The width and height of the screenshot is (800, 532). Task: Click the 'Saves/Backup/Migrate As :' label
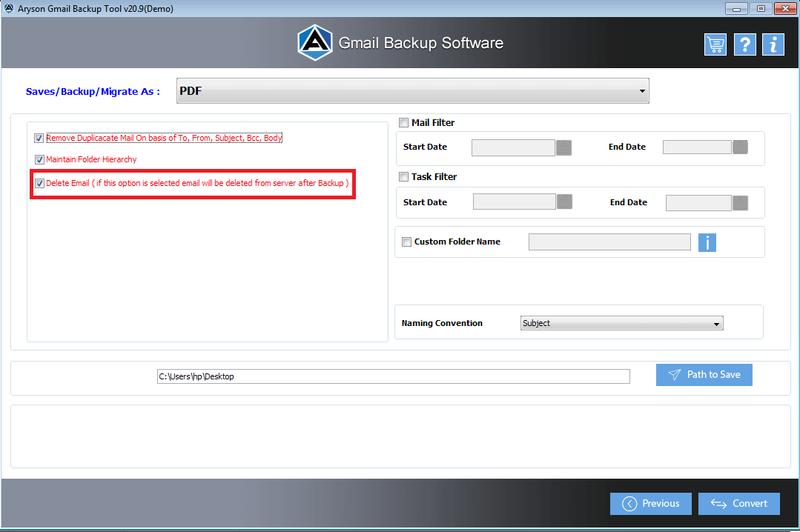(x=93, y=92)
